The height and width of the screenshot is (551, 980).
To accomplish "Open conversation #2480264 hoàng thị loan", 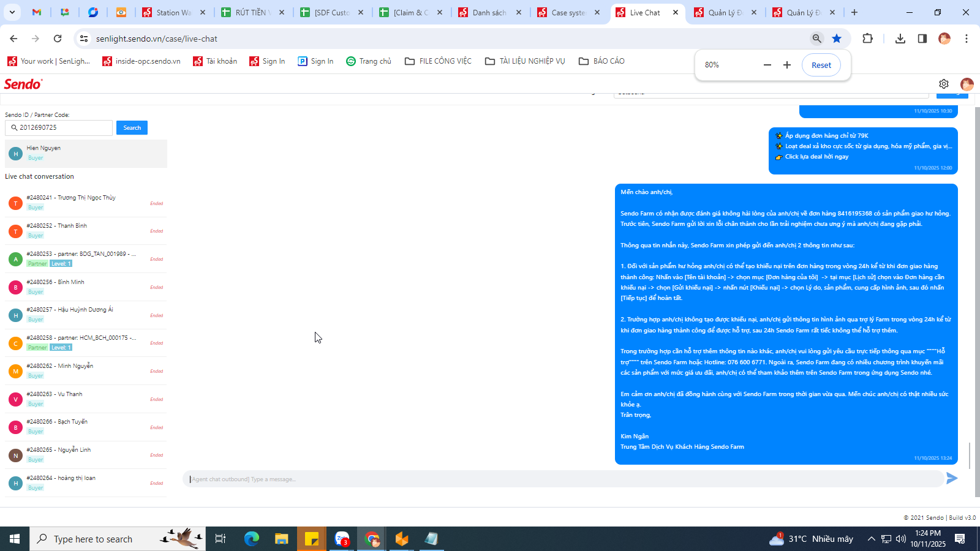I will [86, 483].
